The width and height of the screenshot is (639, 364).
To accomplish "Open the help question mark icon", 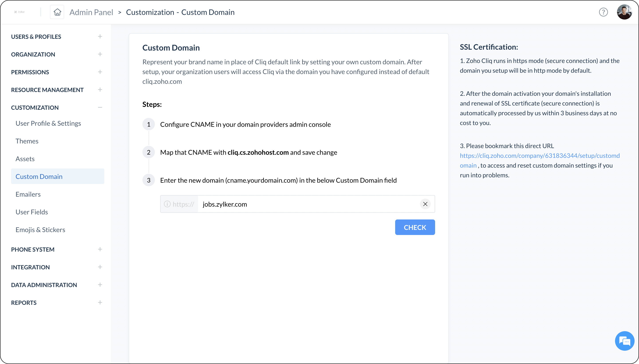I will (603, 12).
